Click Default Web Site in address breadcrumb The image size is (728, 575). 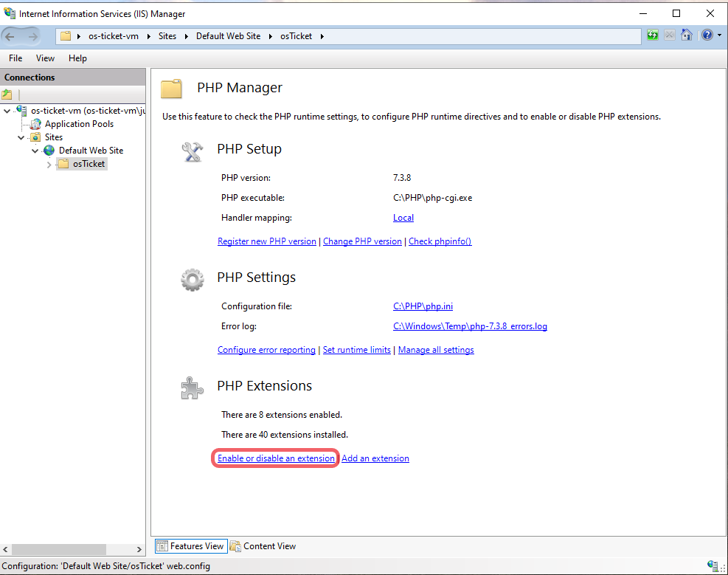coord(228,36)
